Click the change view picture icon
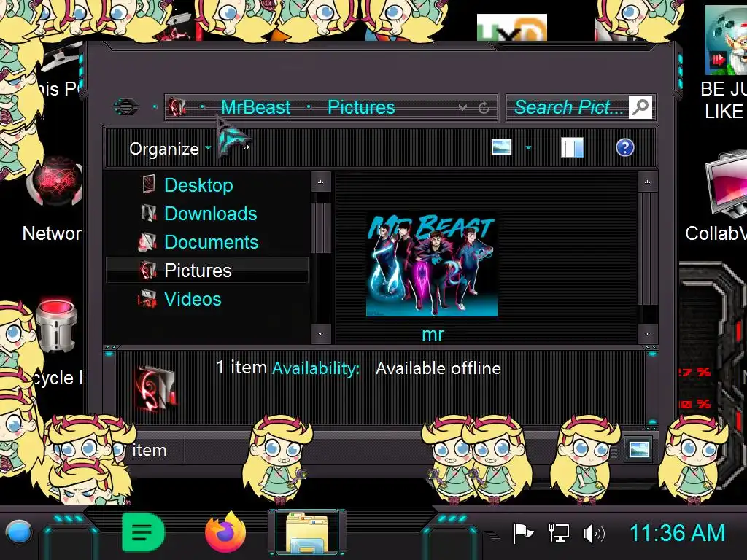 click(x=501, y=147)
